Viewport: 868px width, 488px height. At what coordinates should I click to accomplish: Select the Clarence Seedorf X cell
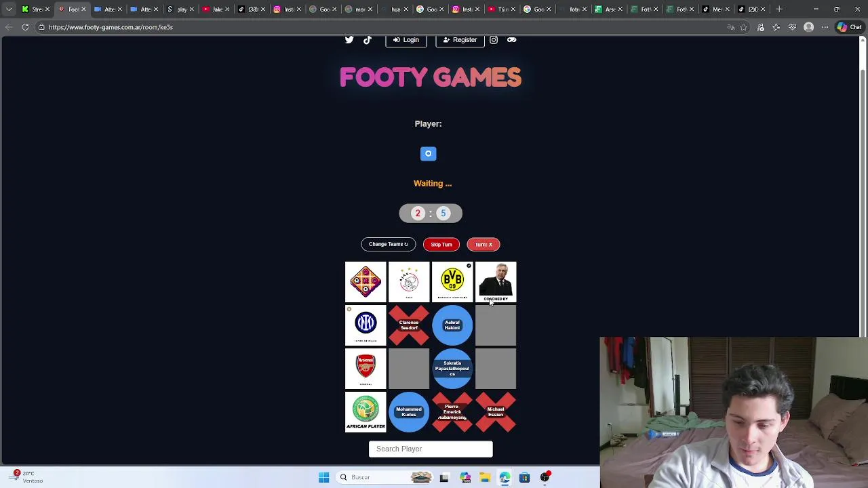[409, 325]
